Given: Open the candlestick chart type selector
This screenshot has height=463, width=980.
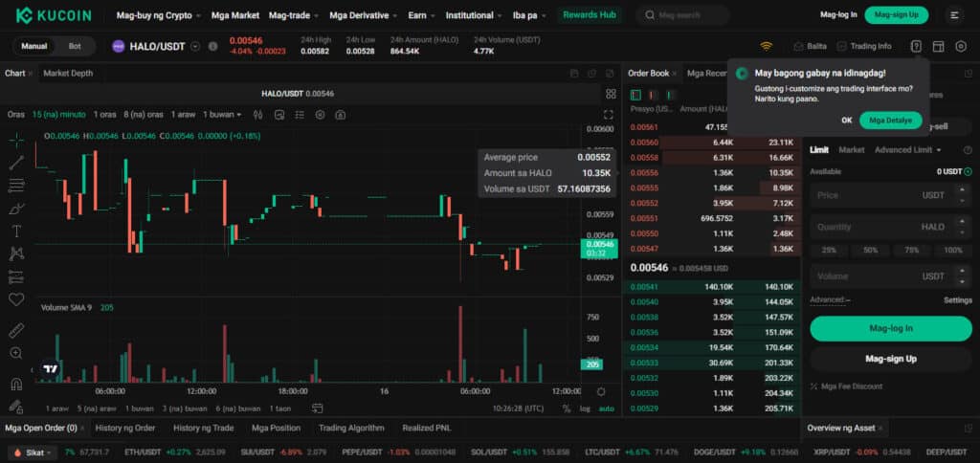Looking at the screenshot, I should coord(257,115).
